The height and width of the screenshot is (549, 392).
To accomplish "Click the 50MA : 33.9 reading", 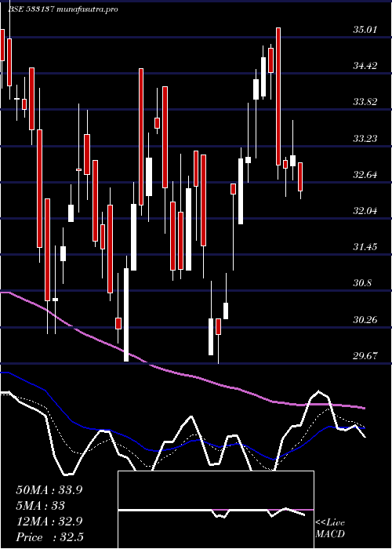I will coord(49,490).
